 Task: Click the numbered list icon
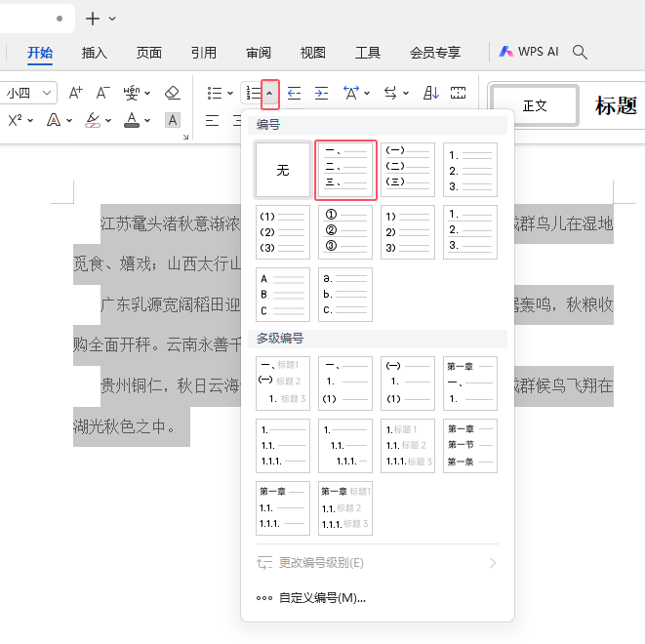coord(254,94)
